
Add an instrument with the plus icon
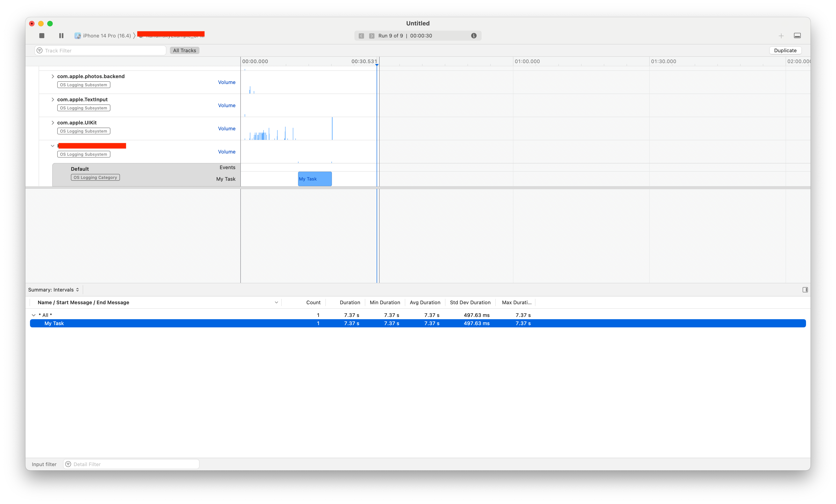[781, 36]
